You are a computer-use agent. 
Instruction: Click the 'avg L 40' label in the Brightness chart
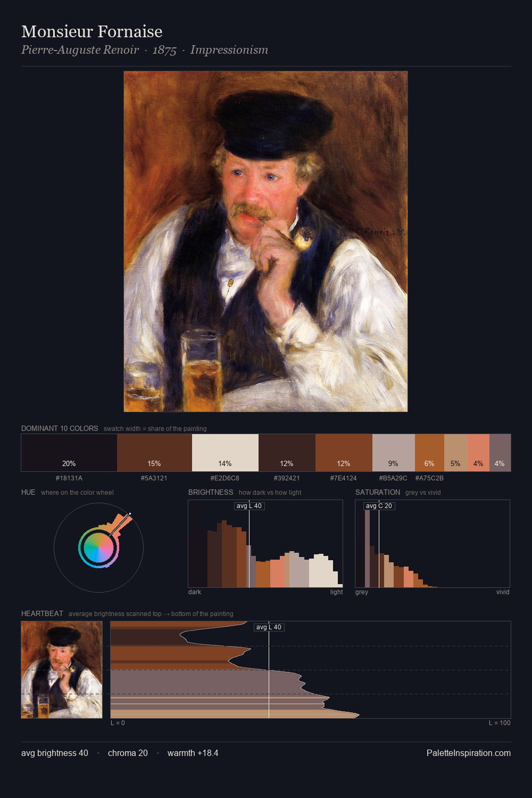click(x=250, y=506)
